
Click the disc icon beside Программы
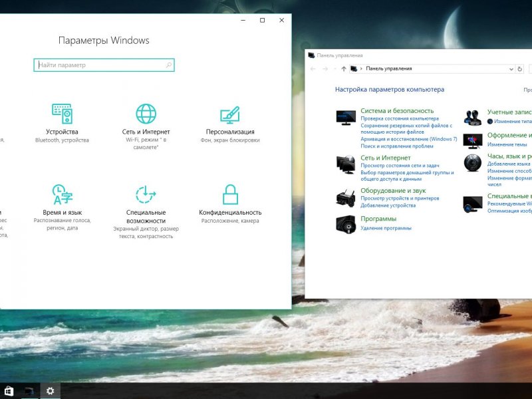346,224
